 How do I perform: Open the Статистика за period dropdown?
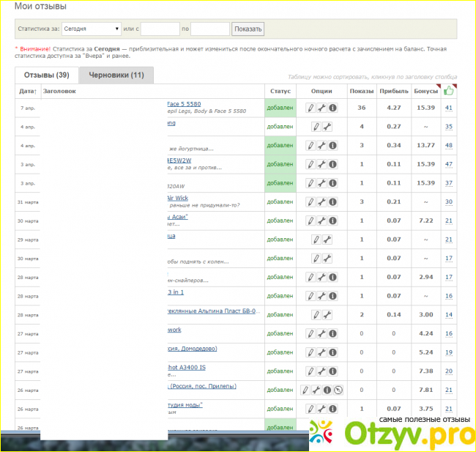point(91,29)
